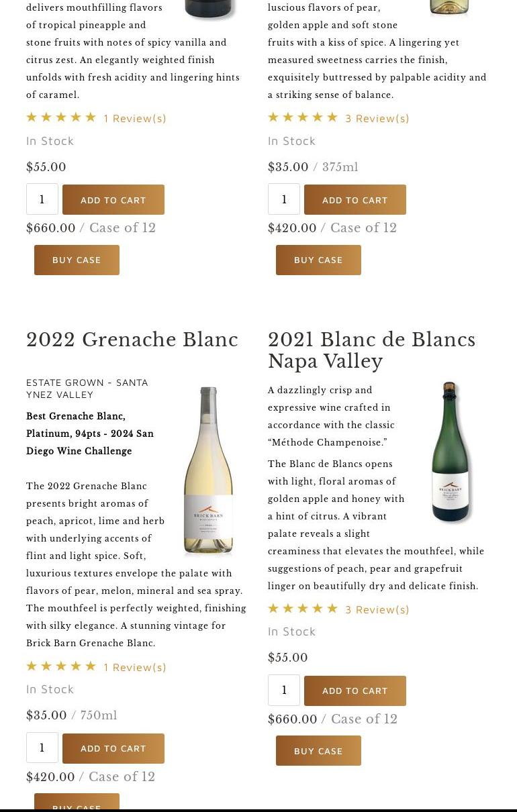Buy a case of the tropical pineapple wine

point(77,260)
